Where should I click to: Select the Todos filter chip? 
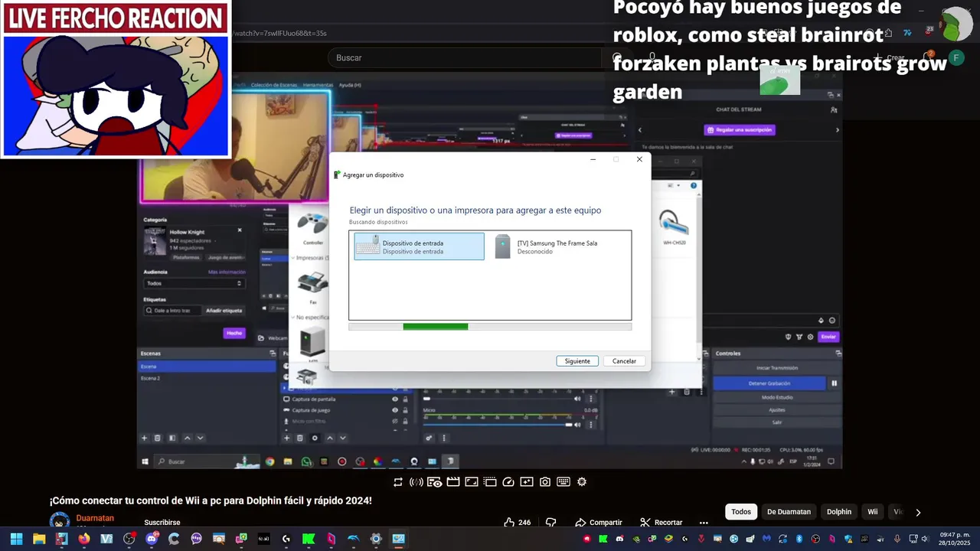click(741, 512)
